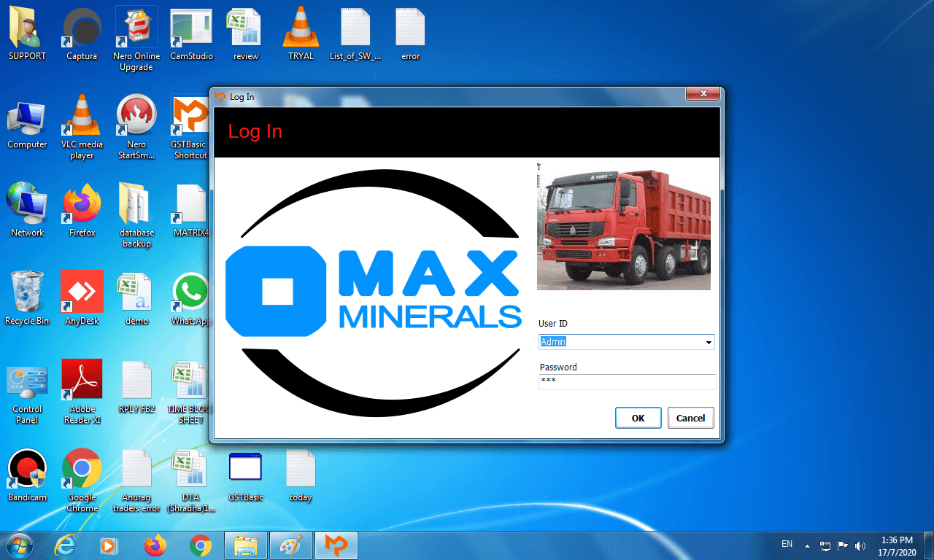Open the Firefox desktop shortcut
Image resolution: width=934 pixels, height=560 pixels.
82,211
